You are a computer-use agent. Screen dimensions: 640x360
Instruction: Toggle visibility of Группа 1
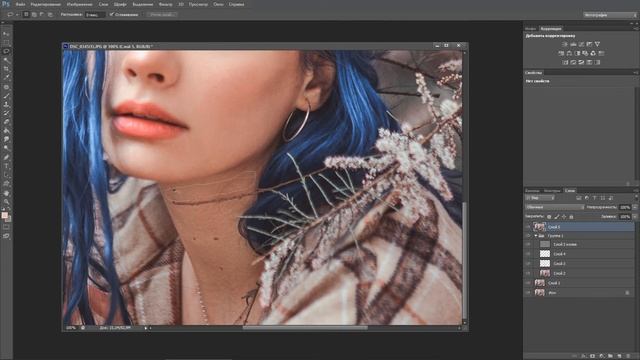[x=528, y=236]
